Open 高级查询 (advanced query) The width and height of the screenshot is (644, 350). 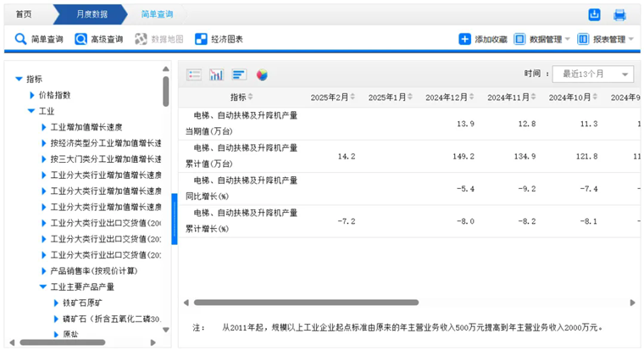click(x=98, y=39)
